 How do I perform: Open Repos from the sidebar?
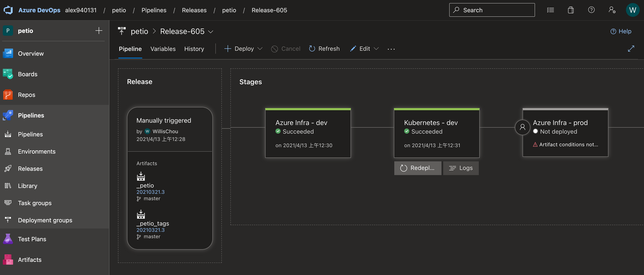tap(26, 95)
